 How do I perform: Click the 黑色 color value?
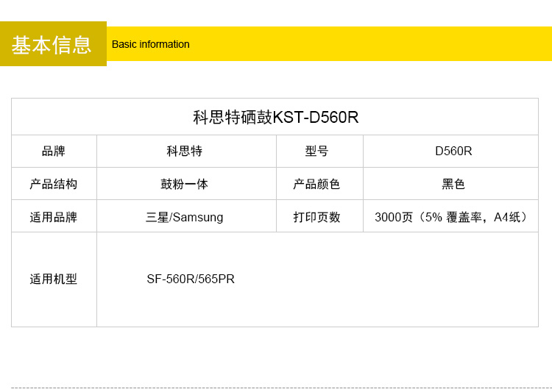tap(453, 184)
